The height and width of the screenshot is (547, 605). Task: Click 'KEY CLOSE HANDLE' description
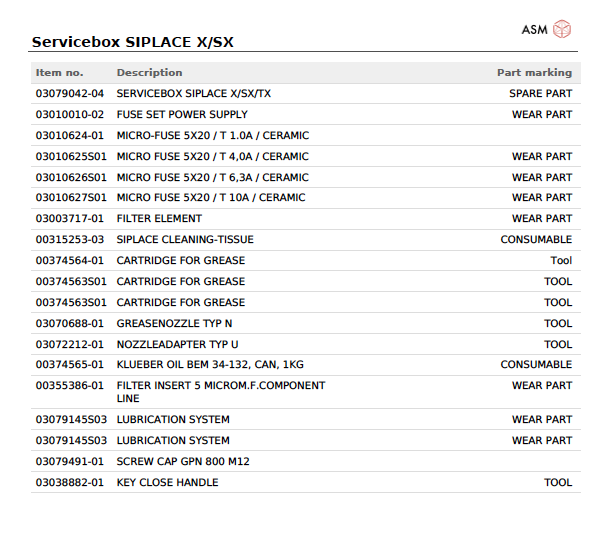coord(167,483)
